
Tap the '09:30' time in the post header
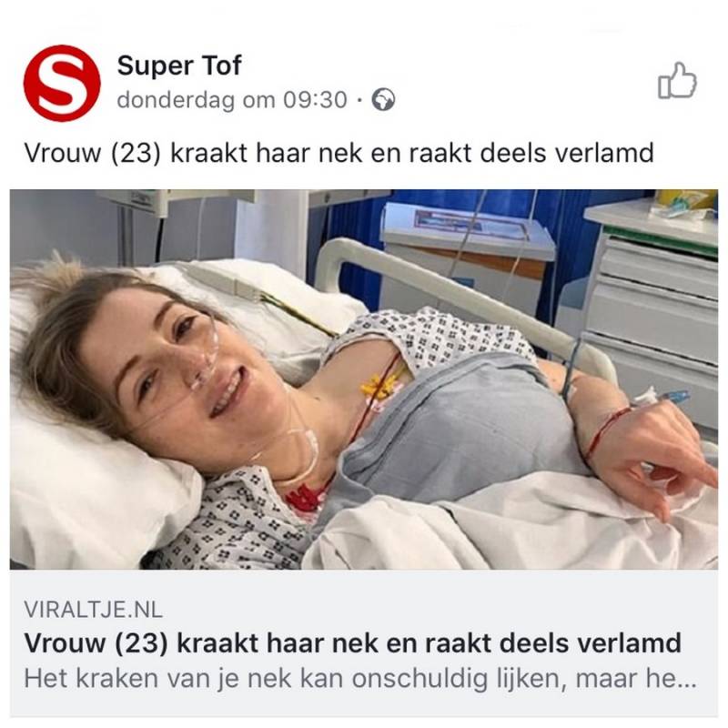click(315, 99)
